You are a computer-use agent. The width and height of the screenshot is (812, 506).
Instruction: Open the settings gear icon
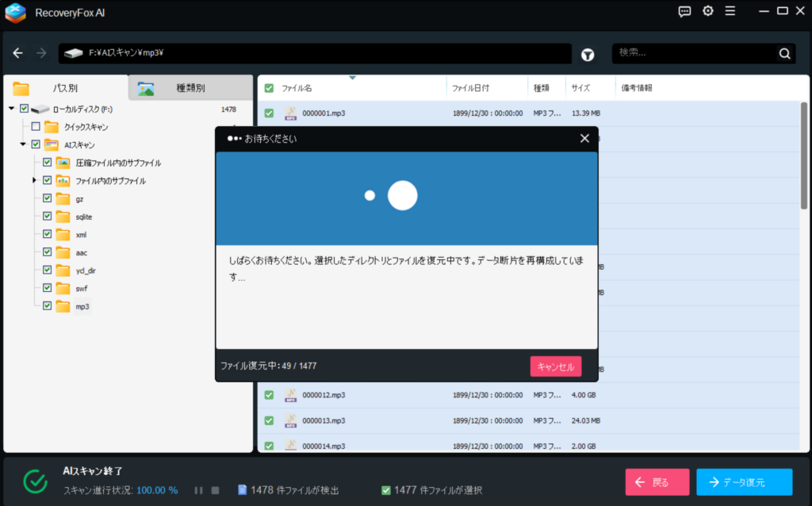(708, 11)
